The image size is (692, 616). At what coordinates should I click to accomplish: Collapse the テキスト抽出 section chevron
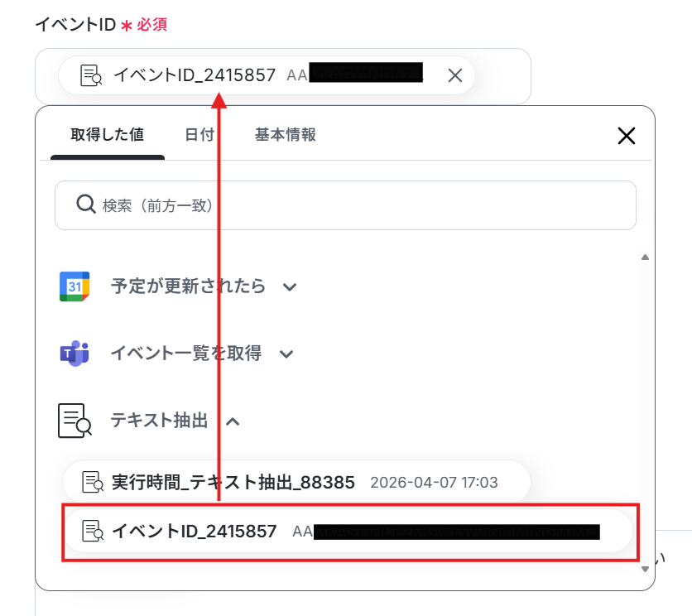click(233, 421)
